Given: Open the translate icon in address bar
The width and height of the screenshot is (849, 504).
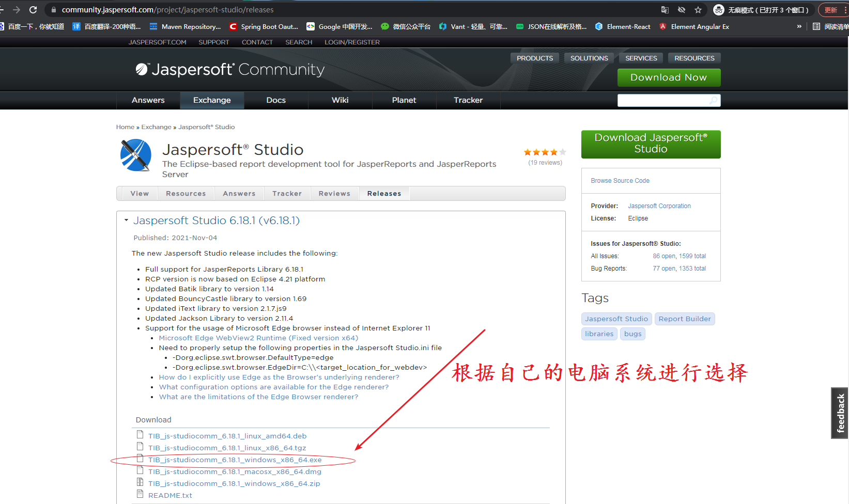Looking at the screenshot, I should pos(665,9).
